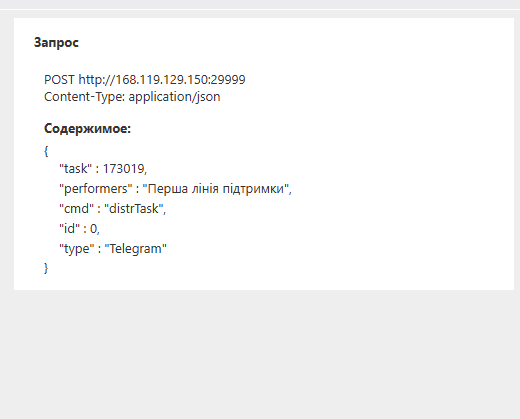Click the Содержимое: label
Image resolution: width=520 pixels, height=419 pixels.
tap(87, 128)
